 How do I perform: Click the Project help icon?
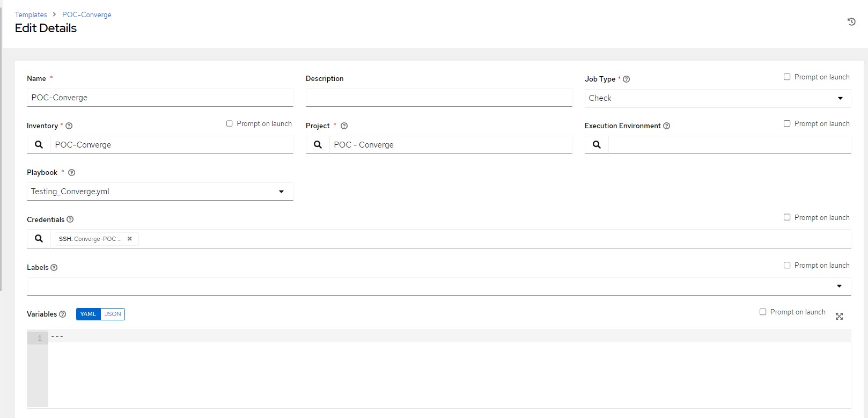344,126
